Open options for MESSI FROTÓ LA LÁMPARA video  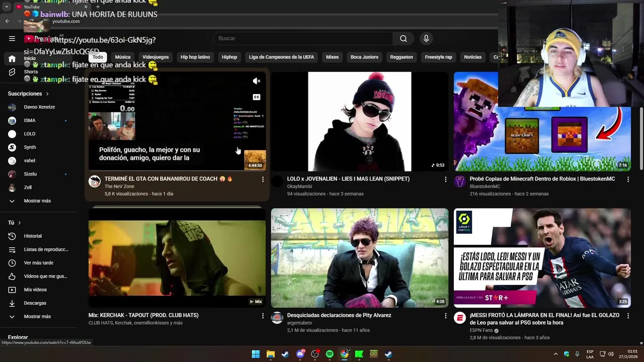(x=628, y=316)
